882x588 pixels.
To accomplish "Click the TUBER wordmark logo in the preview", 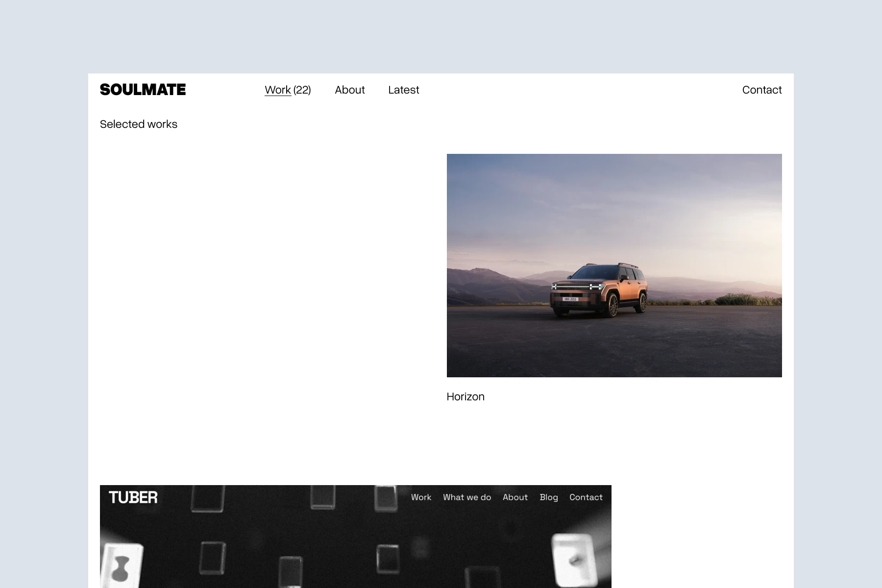I will point(133,497).
